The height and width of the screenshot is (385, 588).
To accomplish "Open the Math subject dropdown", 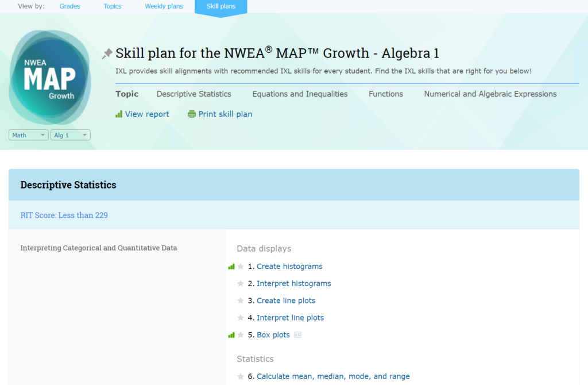I will (x=28, y=135).
